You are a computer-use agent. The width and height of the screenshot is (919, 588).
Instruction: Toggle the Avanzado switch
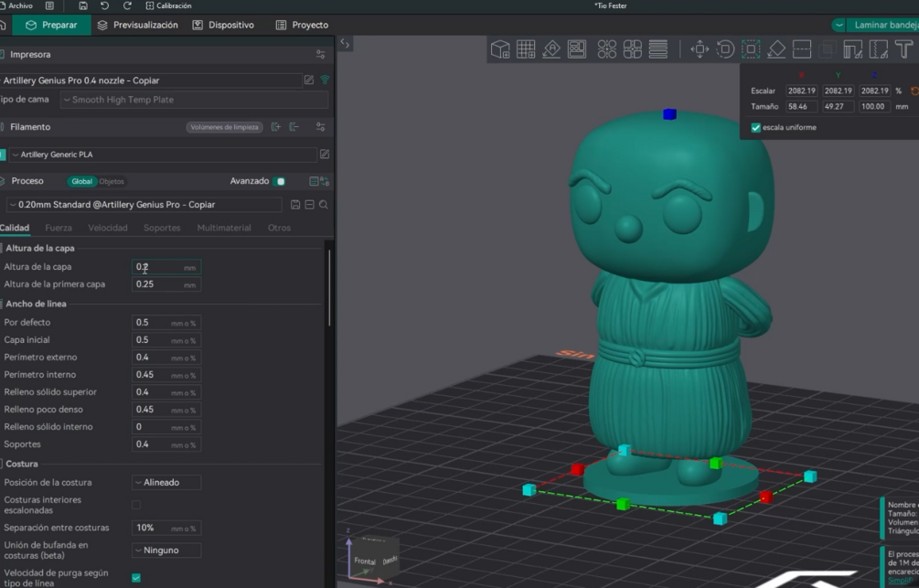[x=280, y=181]
